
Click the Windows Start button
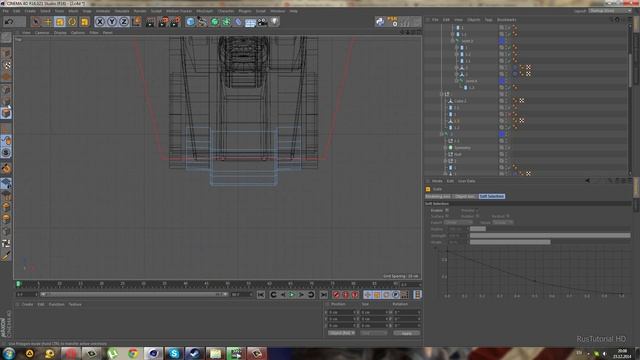(x=9, y=353)
